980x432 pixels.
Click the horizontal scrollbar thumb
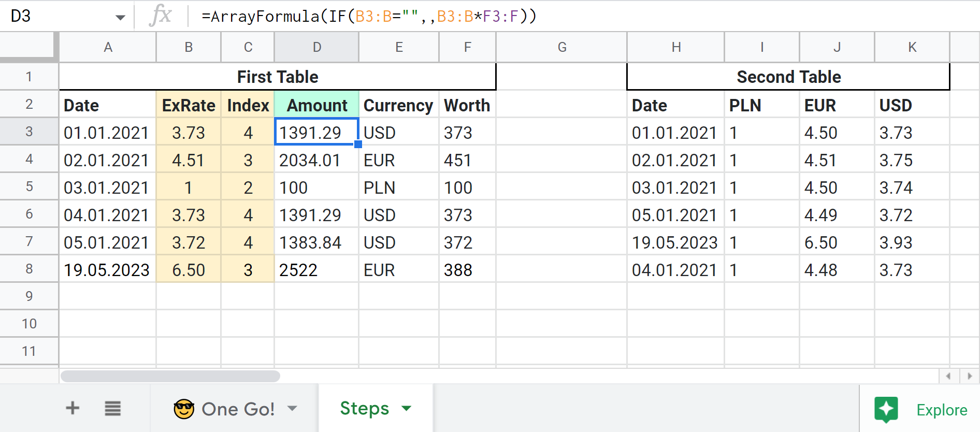(x=170, y=376)
